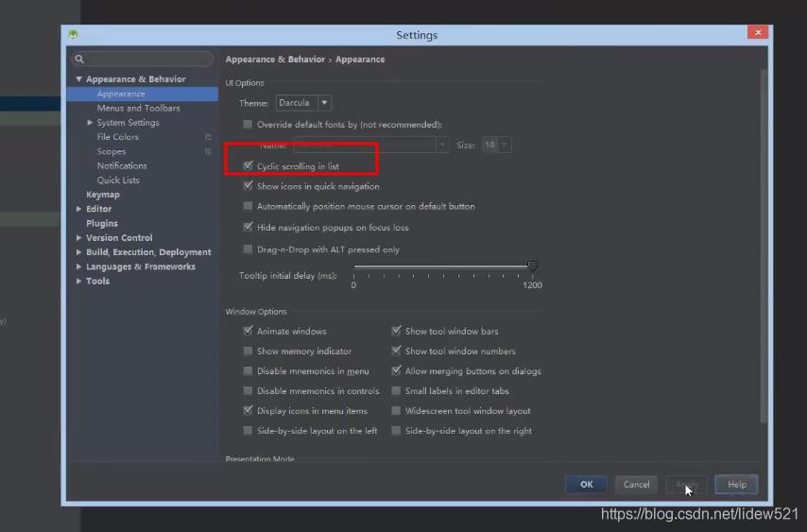
Task: Open Quick Lists settings
Action: click(x=118, y=180)
